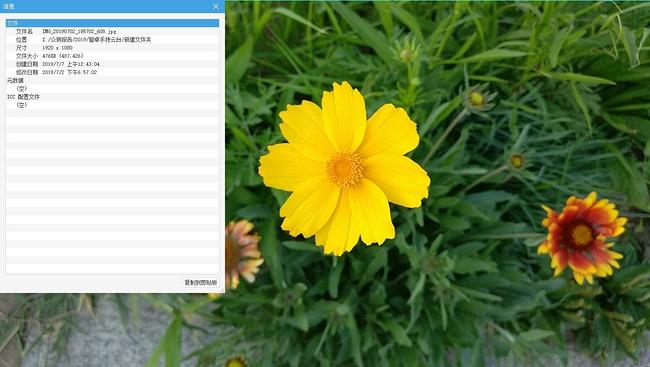Image resolution: width=650 pixels, height=367 pixels.
Task: Click the large yellow flower in the image
Action: click(344, 168)
